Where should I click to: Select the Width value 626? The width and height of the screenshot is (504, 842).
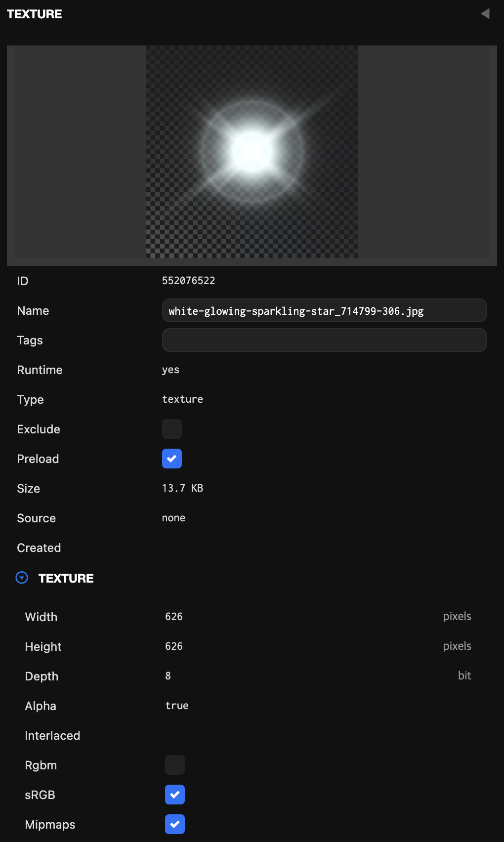(174, 617)
